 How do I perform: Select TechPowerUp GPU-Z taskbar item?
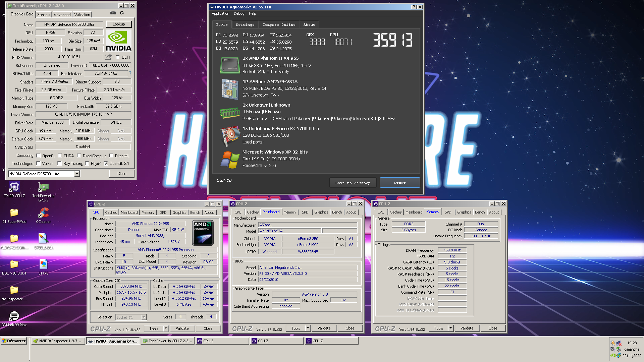pyautogui.click(x=167, y=341)
